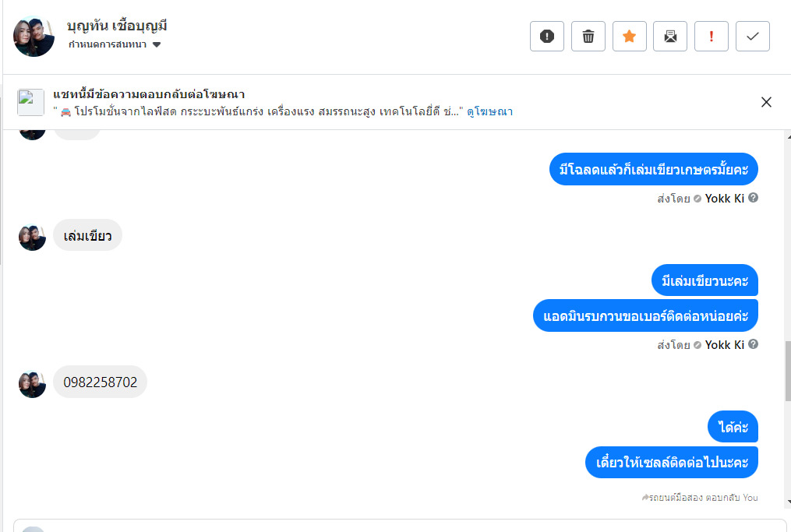Mark conversation as spam with octagon icon
The height and width of the screenshot is (532, 791).
(x=546, y=37)
